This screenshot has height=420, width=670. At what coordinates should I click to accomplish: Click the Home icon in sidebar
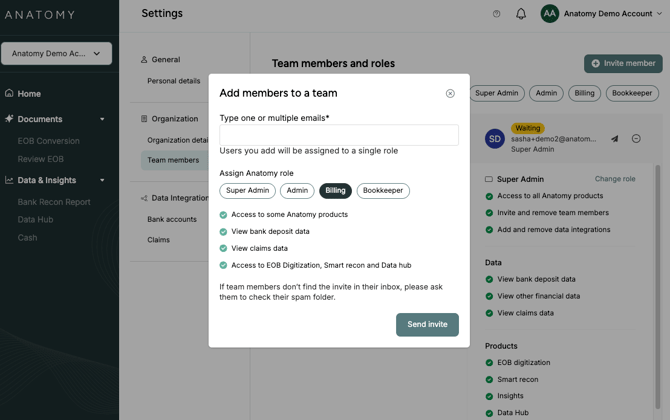pos(9,94)
